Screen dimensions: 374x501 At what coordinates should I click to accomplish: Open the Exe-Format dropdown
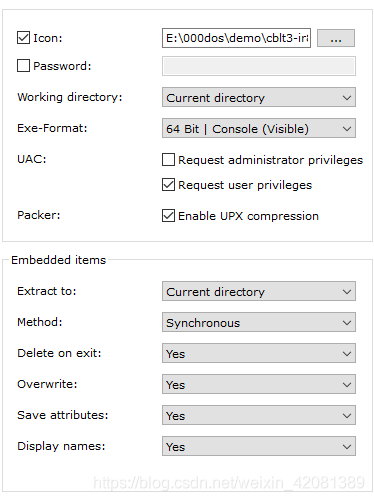coord(259,128)
